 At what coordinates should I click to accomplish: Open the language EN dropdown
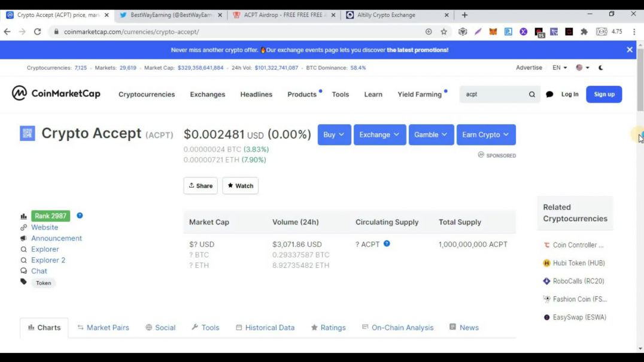pyautogui.click(x=560, y=68)
